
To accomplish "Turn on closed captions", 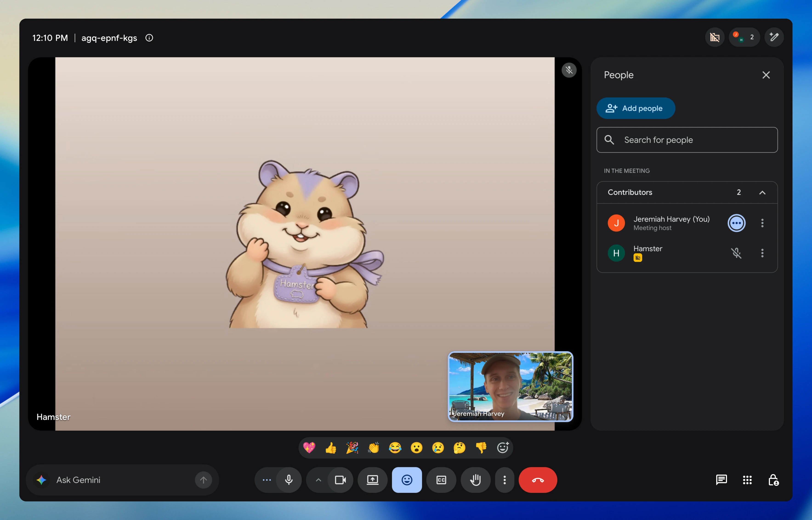I will (x=441, y=480).
